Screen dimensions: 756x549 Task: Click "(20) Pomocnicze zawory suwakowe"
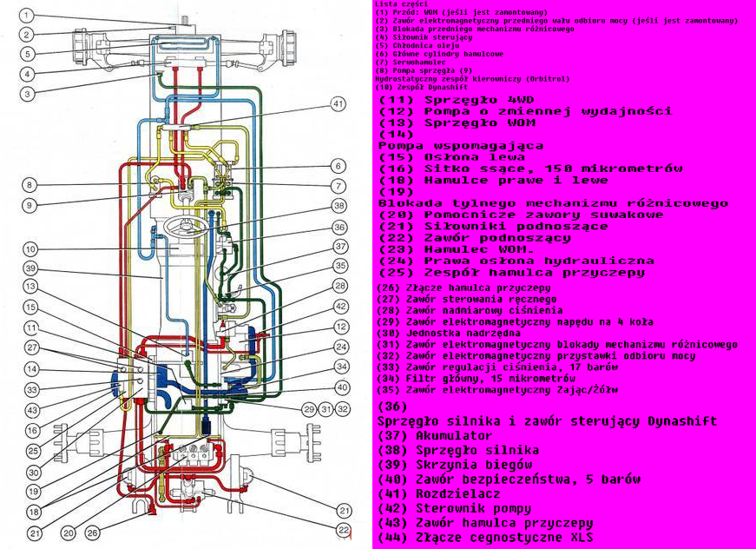coord(521,215)
